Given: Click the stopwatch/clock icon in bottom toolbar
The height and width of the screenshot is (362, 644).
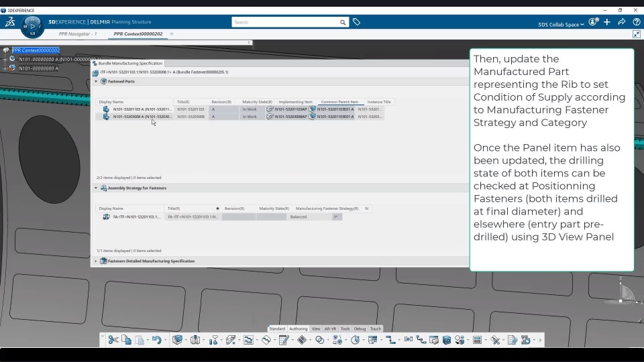Looking at the screenshot, I should tap(356, 340).
